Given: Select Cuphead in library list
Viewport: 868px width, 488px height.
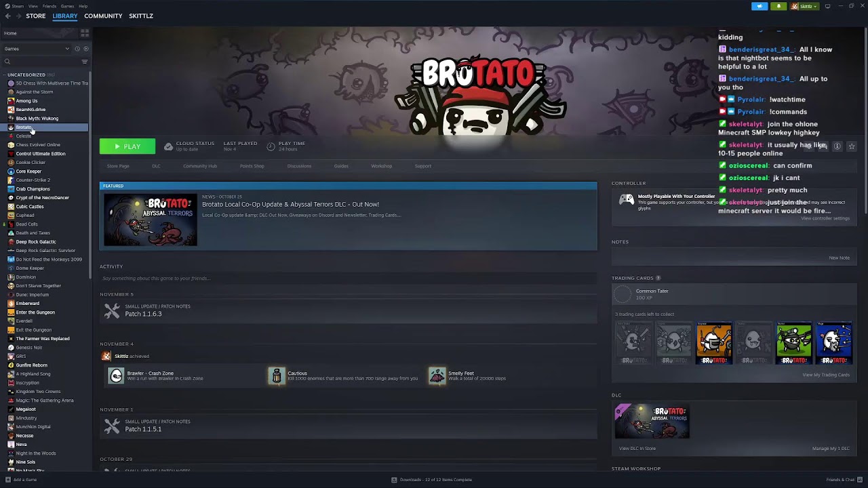Looking at the screenshot, I should [25, 216].
